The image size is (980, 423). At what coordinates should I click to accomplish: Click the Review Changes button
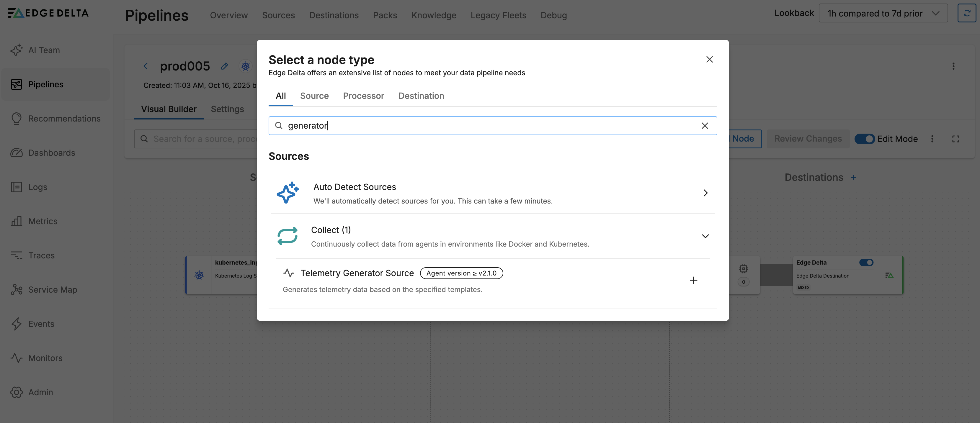coord(808,139)
